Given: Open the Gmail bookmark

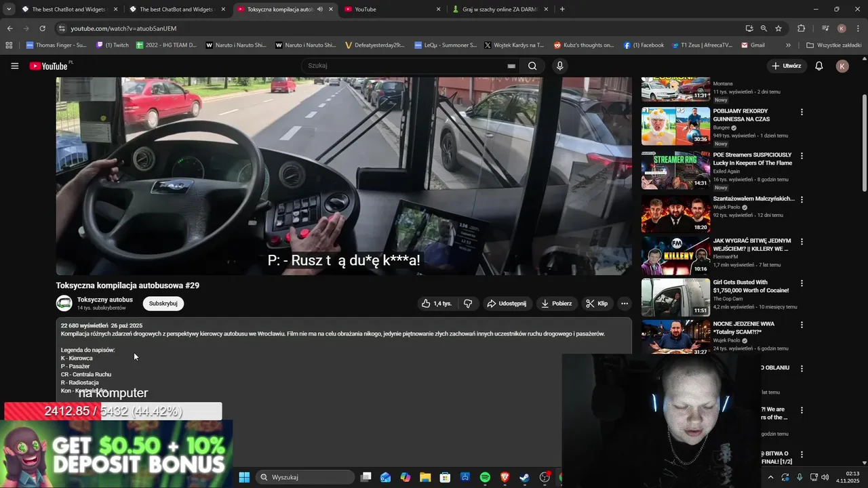Looking at the screenshot, I should [x=753, y=45].
